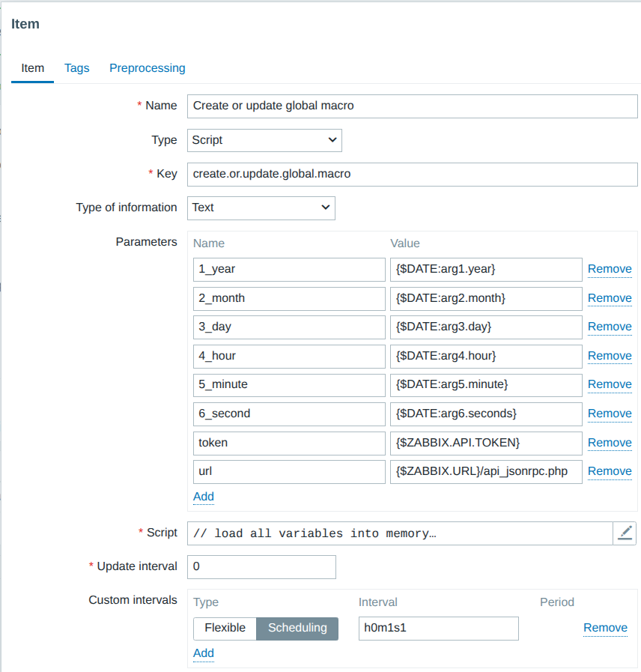Image resolution: width=641 pixels, height=672 pixels.
Task: Select Flexible custom interval type
Action: [225, 628]
